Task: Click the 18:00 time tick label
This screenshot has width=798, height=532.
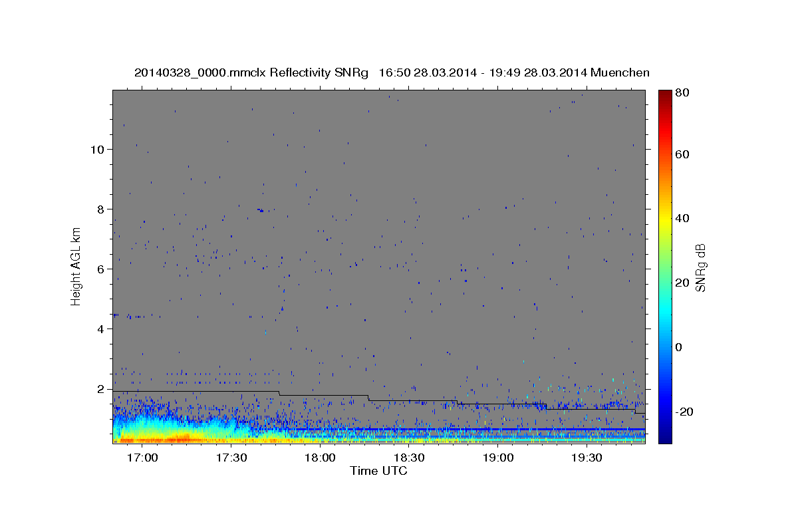Action: pos(320,458)
